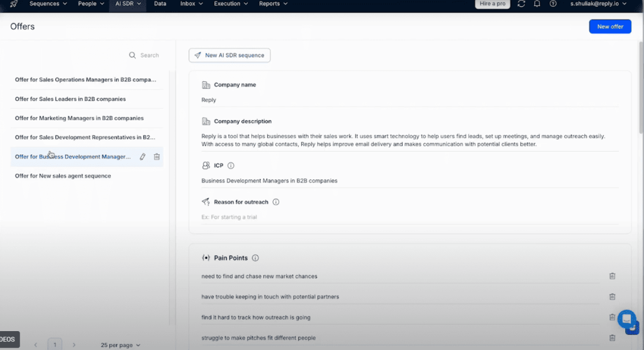The height and width of the screenshot is (350, 644).
Task: Open the notifications bell icon
Action: click(537, 4)
